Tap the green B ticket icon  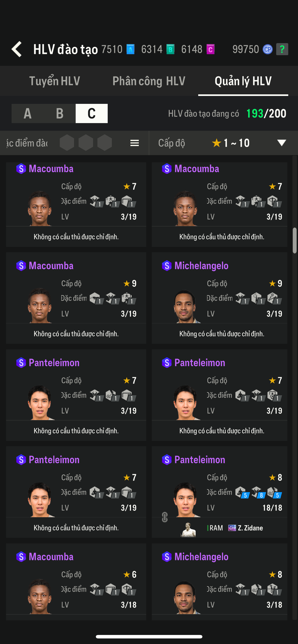click(170, 49)
